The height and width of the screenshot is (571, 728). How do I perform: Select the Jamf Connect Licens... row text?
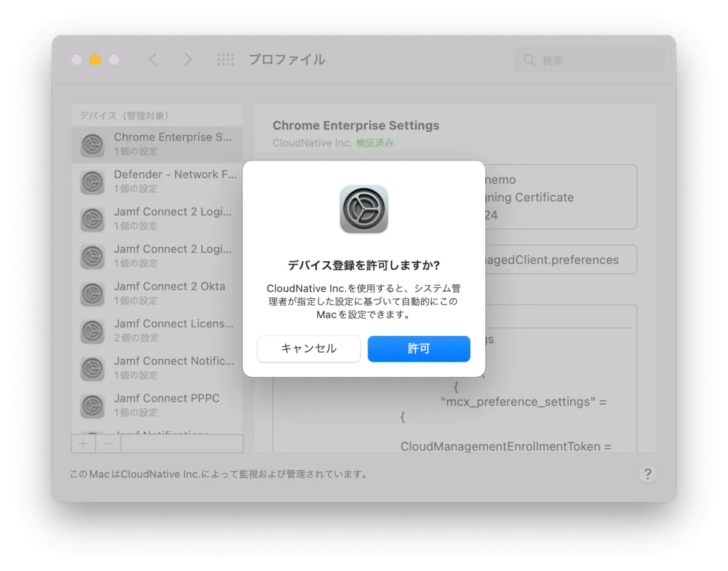pos(174,324)
